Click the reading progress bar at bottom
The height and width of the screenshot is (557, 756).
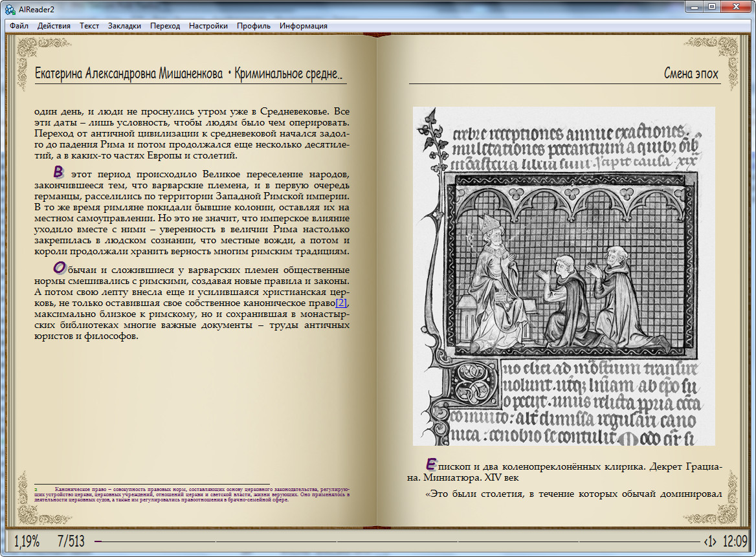pyautogui.click(x=397, y=541)
